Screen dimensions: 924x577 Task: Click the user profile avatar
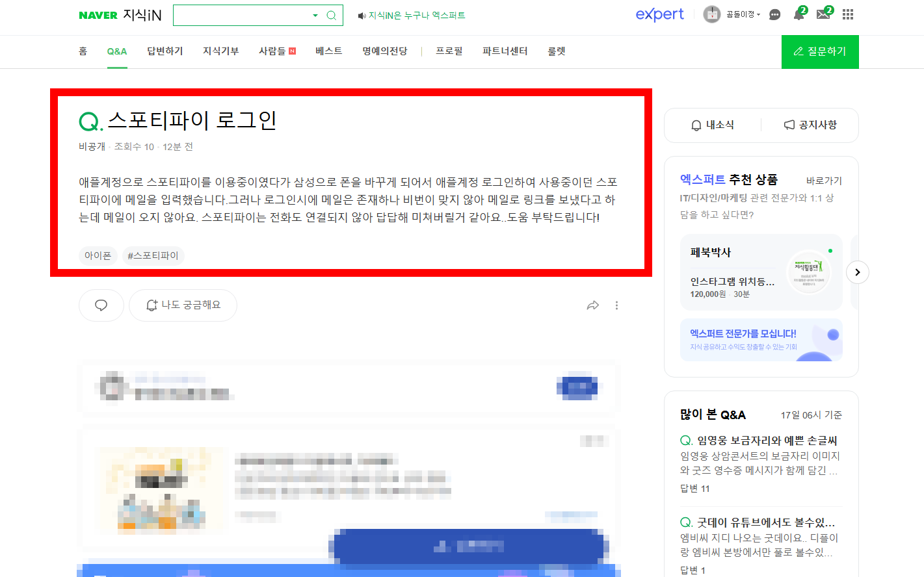click(x=712, y=14)
